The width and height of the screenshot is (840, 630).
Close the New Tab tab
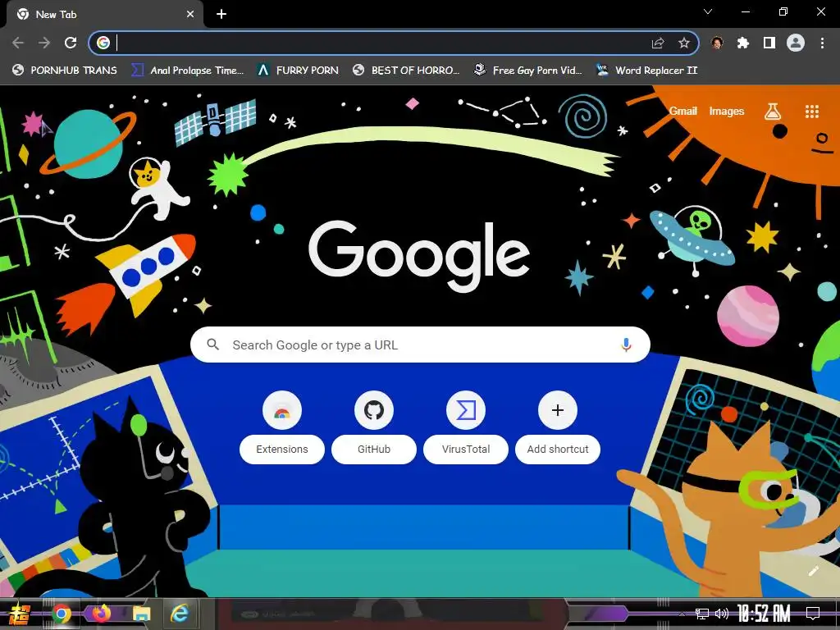click(190, 15)
